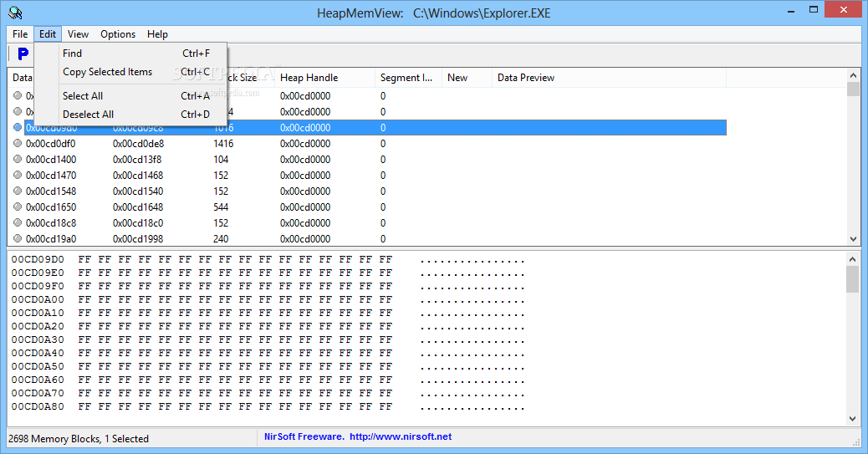
Task: Click the memory block list scrollbar thumb
Action: (853, 89)
